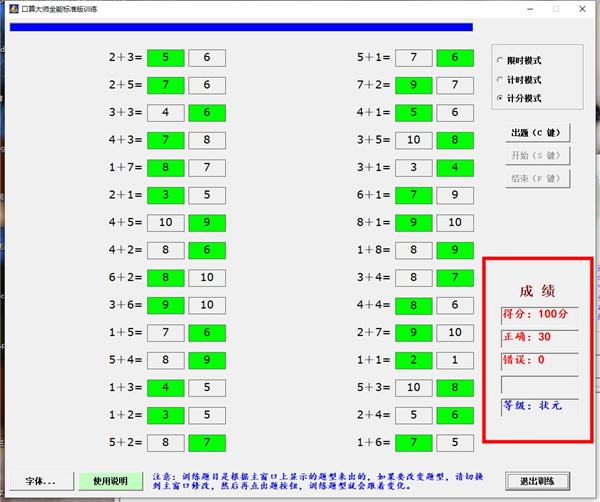Click the app icon in title bar
The image size is (600, 502).
(x=12, y=8)
